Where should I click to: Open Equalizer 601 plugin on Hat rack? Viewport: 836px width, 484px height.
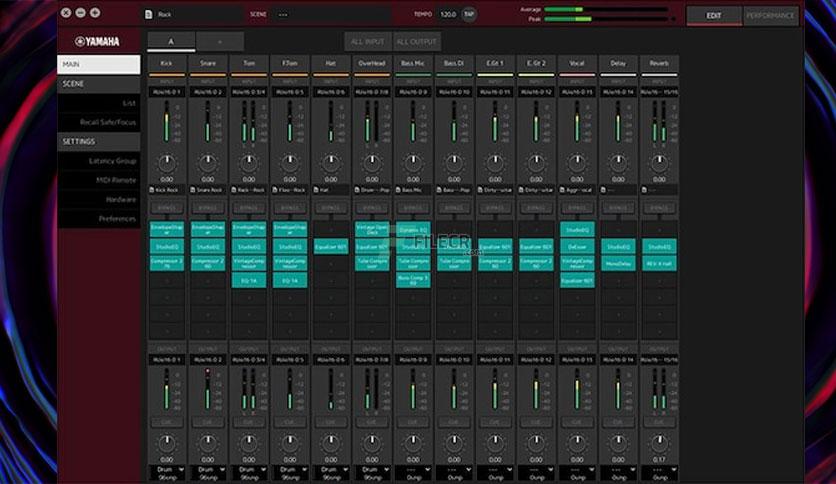pyautogui.click(x=331, y=246)
